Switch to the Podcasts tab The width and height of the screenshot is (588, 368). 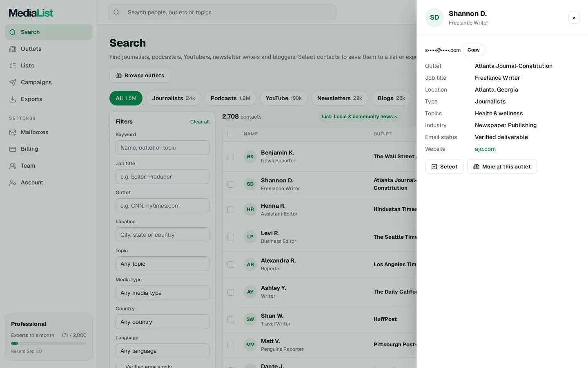click(x=230, y=98)
